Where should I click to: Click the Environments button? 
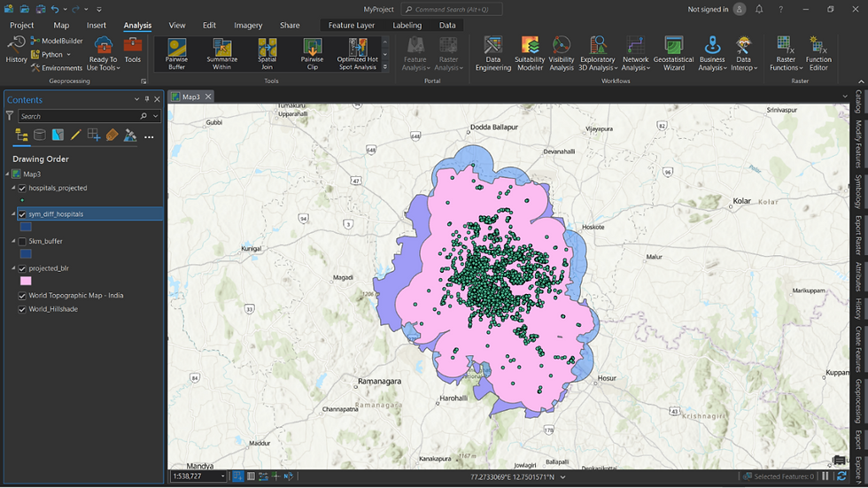pyautogui.click(x=57, y=68)
